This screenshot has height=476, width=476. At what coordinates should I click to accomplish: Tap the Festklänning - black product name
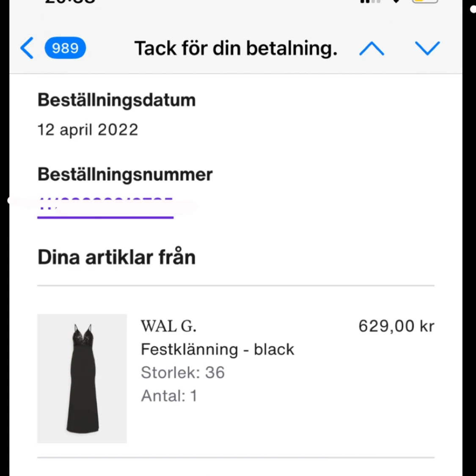pyautogui.click(x=217, y=349)
